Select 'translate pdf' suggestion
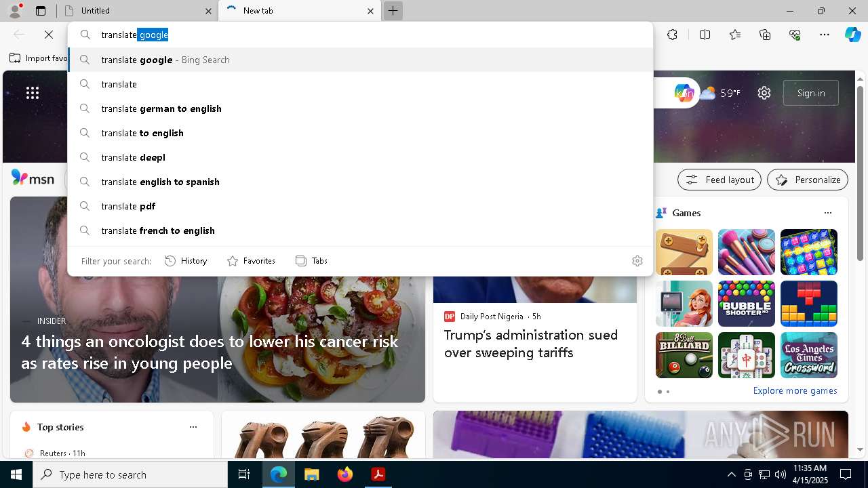868x488 pixels. click(360, 206)
